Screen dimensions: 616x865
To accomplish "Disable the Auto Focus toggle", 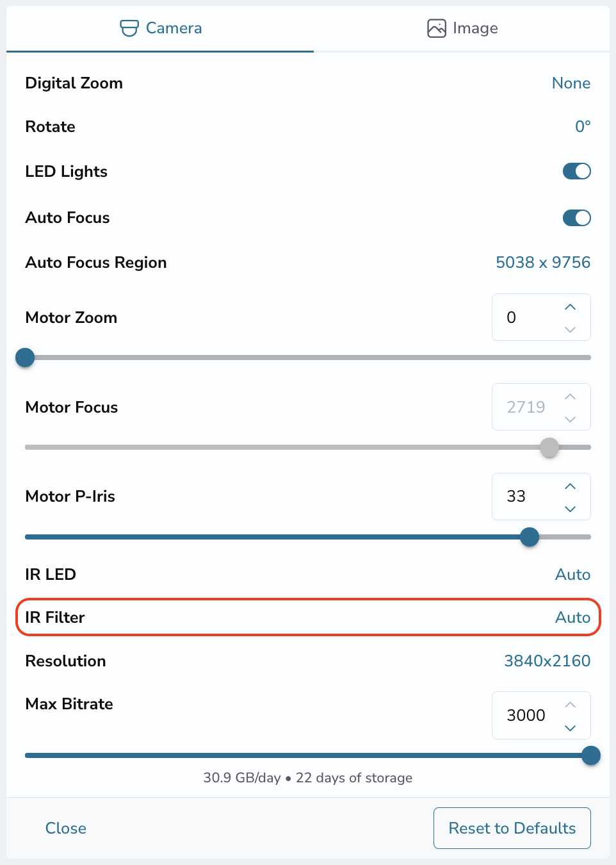I will [x=577, y=218].
